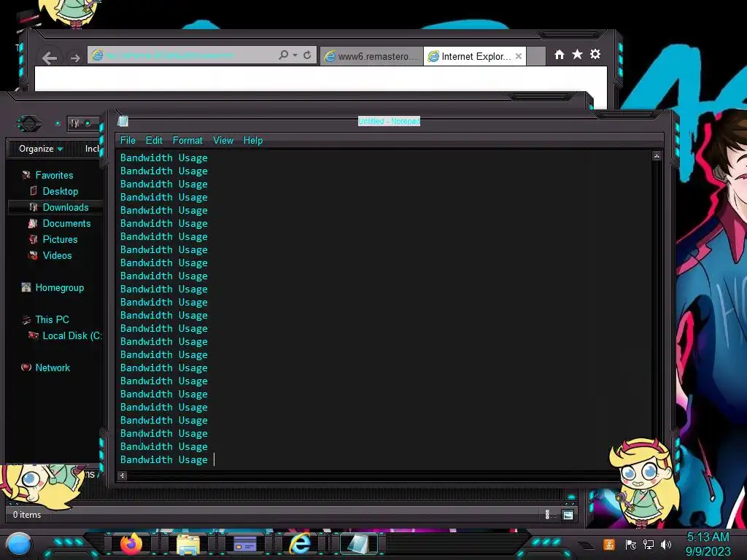Open Videos in Explorer navigation pane

coord(57,255)
